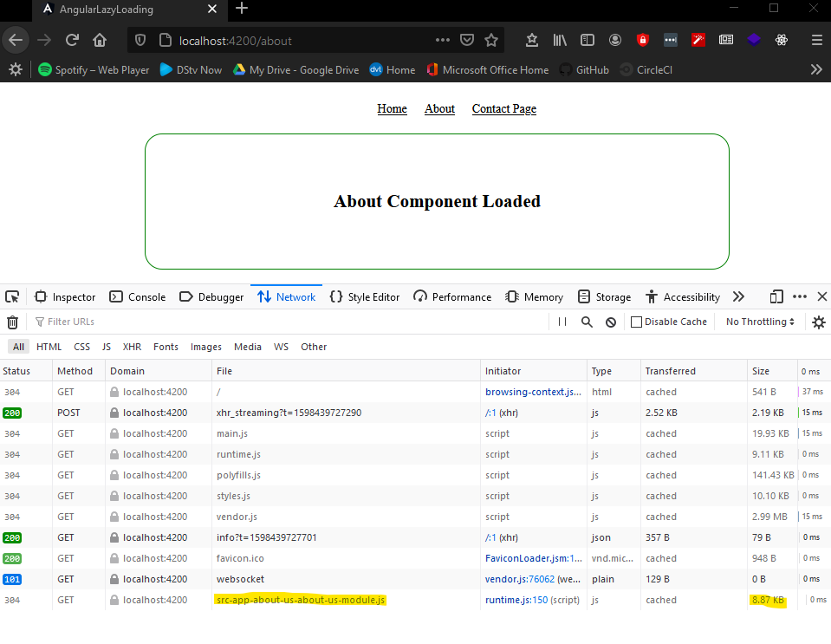The width and height of the screenshot is (831, 644).
Task: Open DevTools settings with the gear icon
Action: point(819,322)
